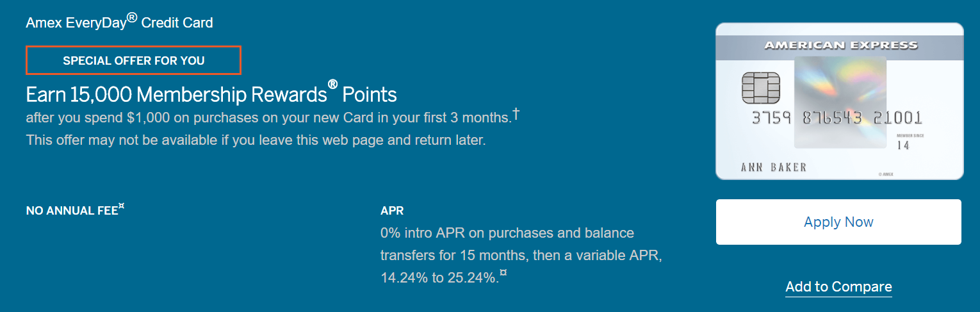
Task: Open the dagger footnote after 'first 3 months'
Action: tap(516, 115)
